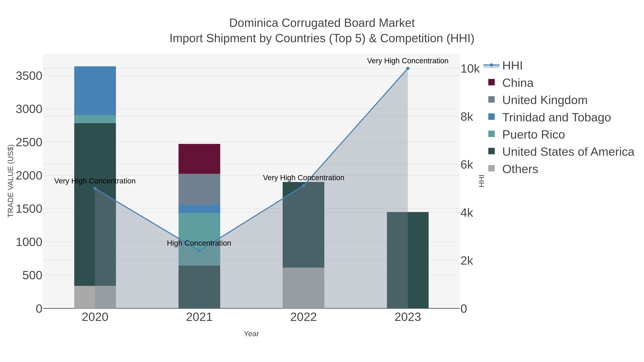Click 'Very High Concentration' label above 2020

tap(95, 181)
